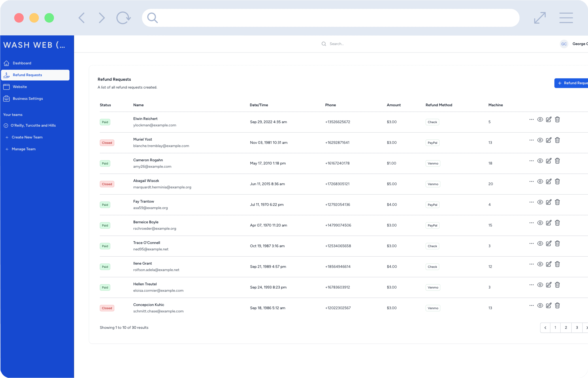Click the add Refund Request button
This screenshot has height=378, width=588.
pyautogui.click(x=571, y=83)
